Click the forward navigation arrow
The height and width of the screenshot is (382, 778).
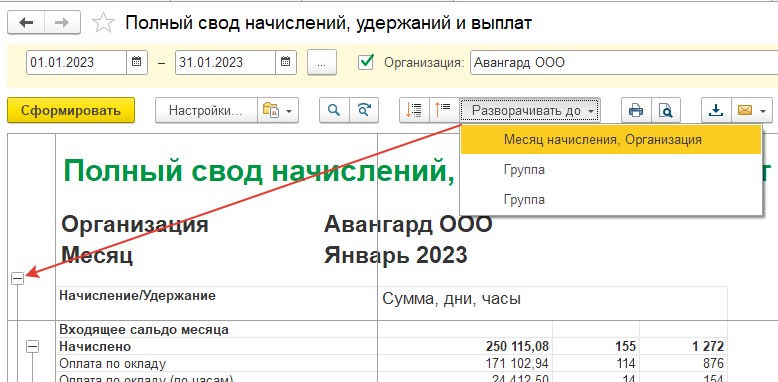click(x=62, y=23)
